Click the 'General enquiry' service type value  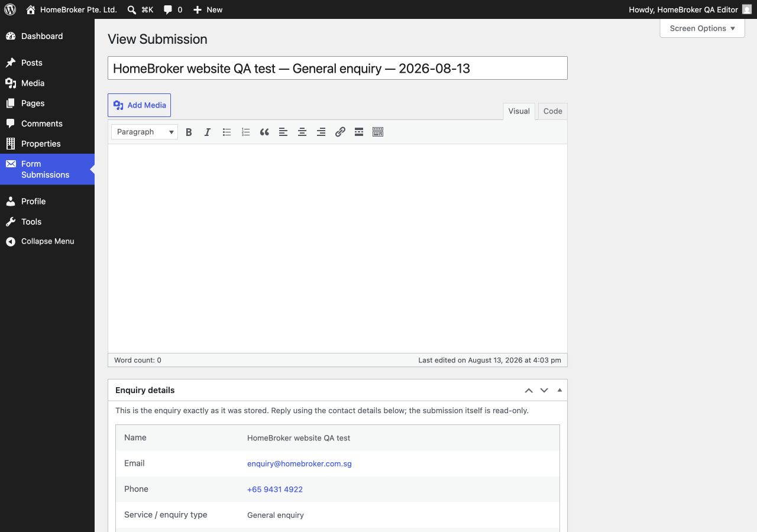point(276,515)
